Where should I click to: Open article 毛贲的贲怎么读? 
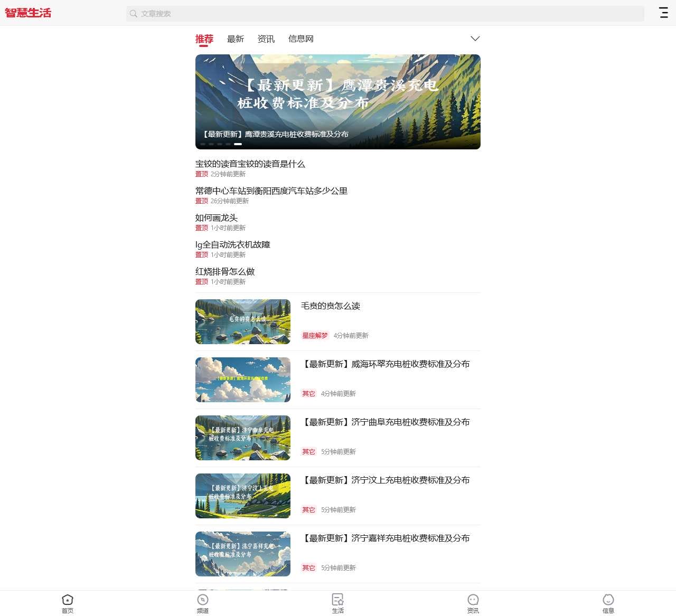[331, 306]
